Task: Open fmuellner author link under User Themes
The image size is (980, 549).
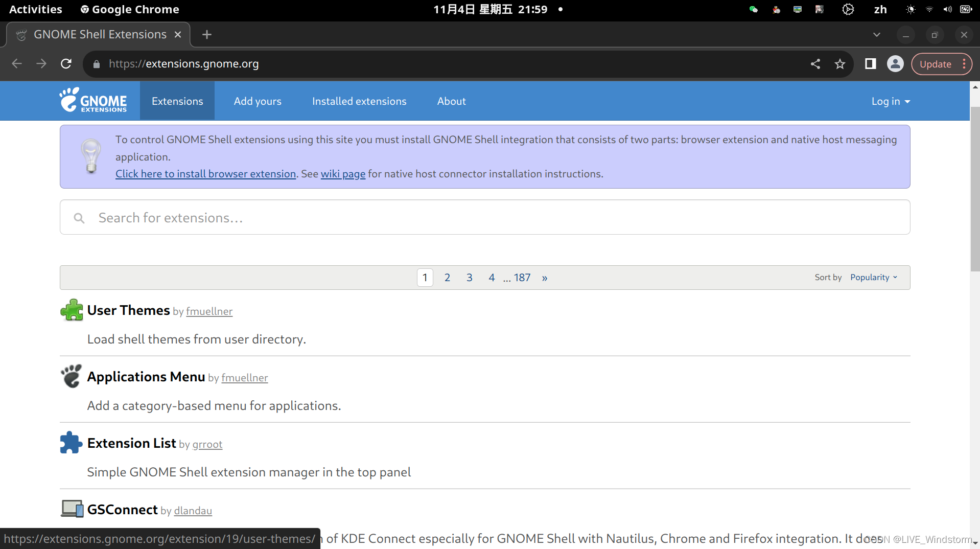Action: point(209,311)
